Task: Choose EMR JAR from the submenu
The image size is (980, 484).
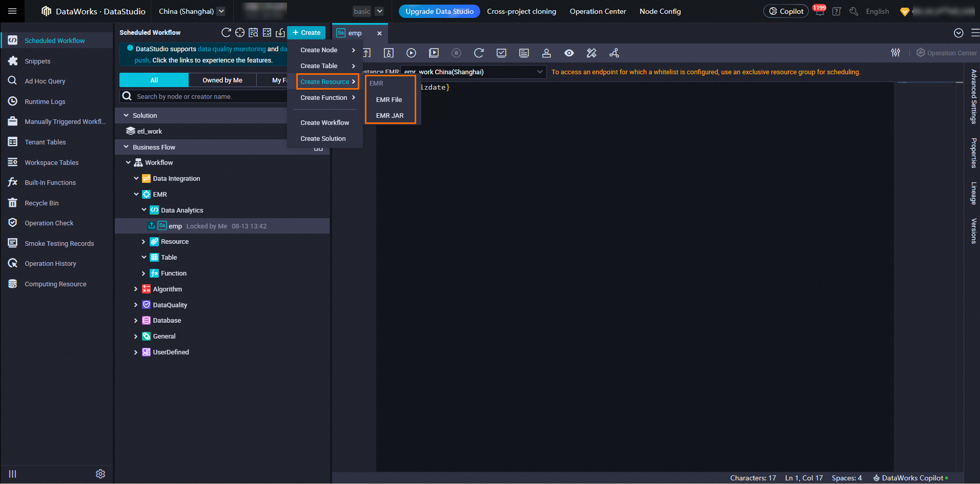Action: (390, 116)
